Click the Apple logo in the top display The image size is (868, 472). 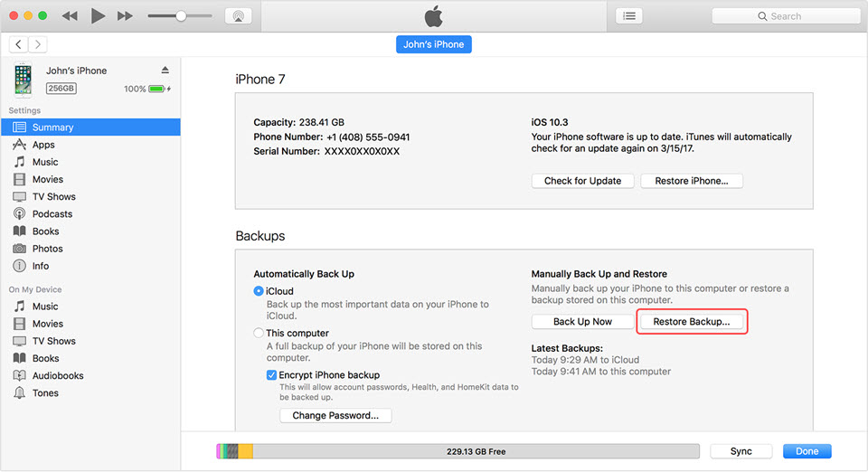click(x=433, y=16)
